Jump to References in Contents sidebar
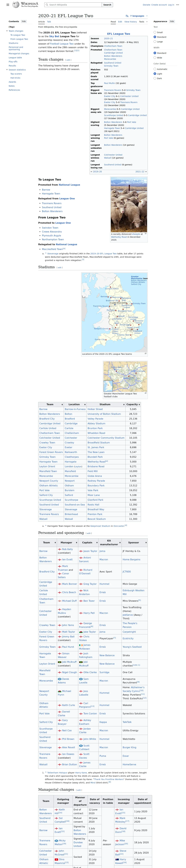186x868 pixels. point(14,90)
